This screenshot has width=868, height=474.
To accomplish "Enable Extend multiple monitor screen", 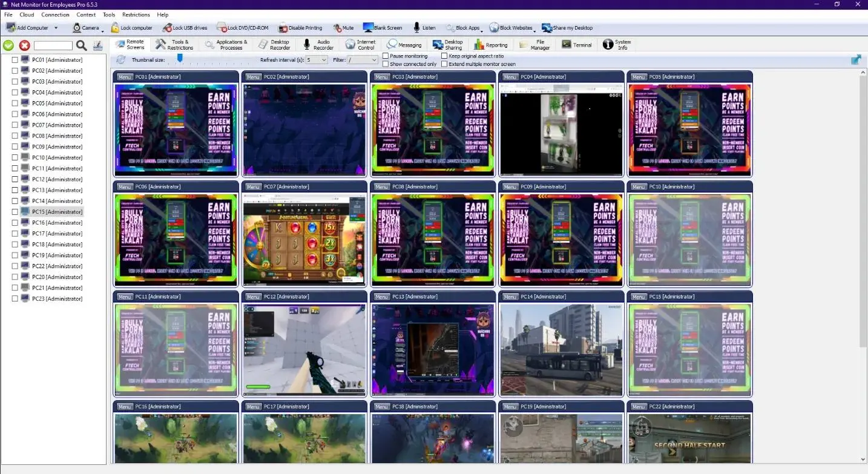I will [x=444, y=64].
